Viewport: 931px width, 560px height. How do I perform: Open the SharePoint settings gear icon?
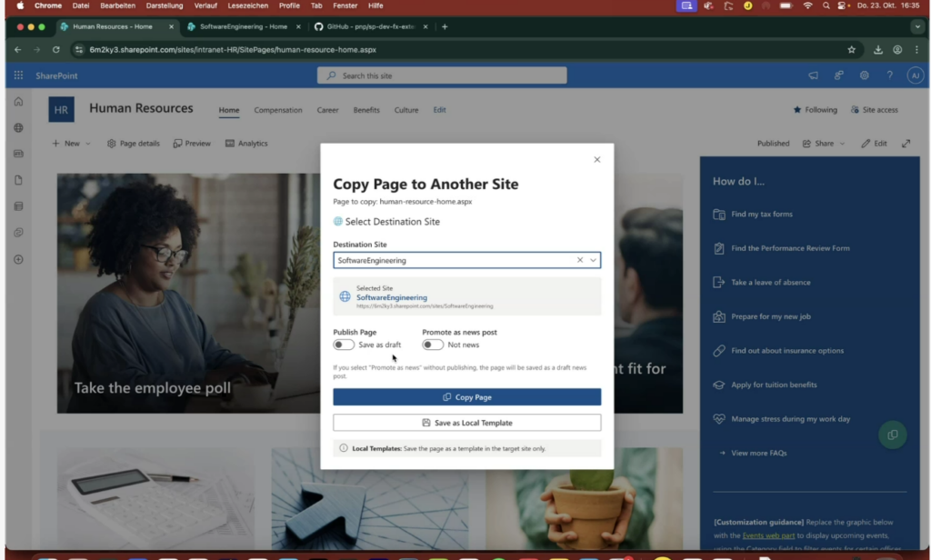pos(864,75)
